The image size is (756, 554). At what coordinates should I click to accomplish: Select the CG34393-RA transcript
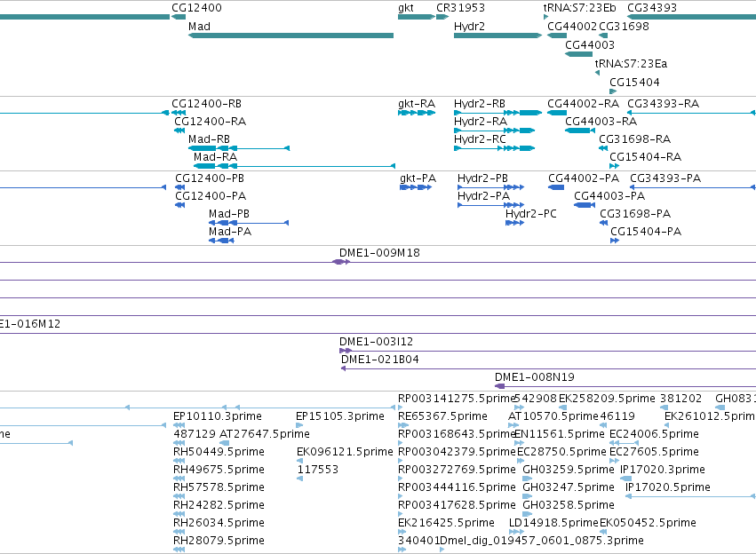coord(663,104)
